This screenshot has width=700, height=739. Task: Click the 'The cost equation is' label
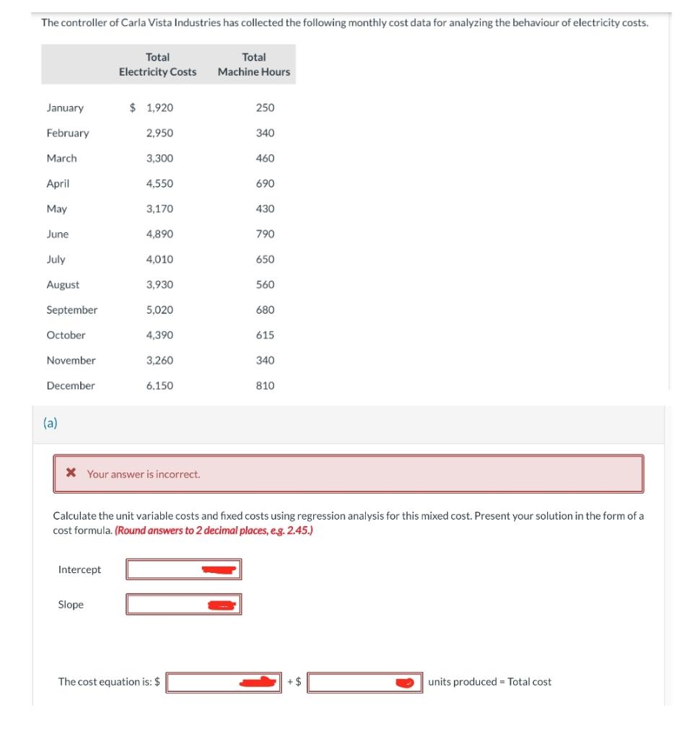tap(106, 681)
